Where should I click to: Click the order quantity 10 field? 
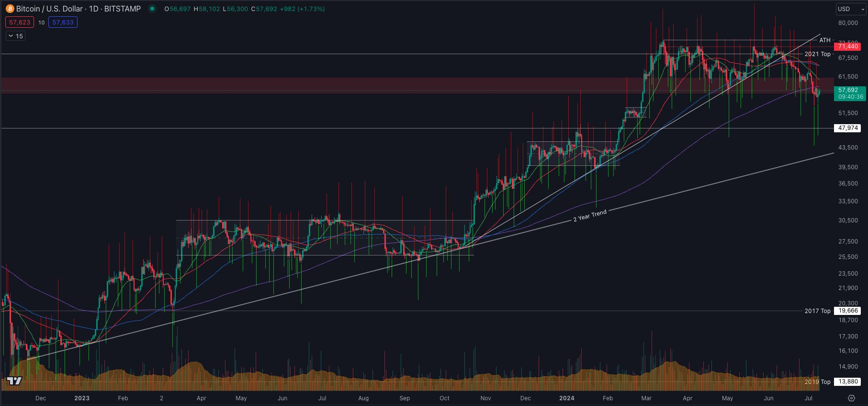pyautogui.click(x=42, y=23)
